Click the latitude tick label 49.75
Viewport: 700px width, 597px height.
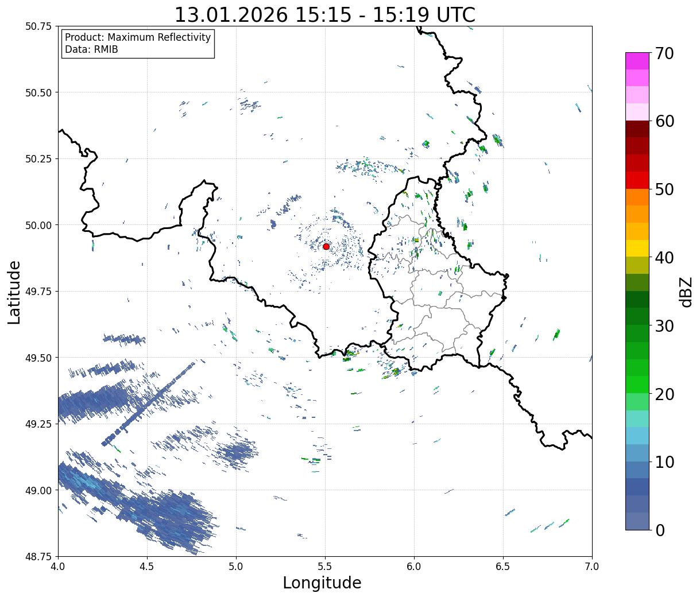point(38,292)
